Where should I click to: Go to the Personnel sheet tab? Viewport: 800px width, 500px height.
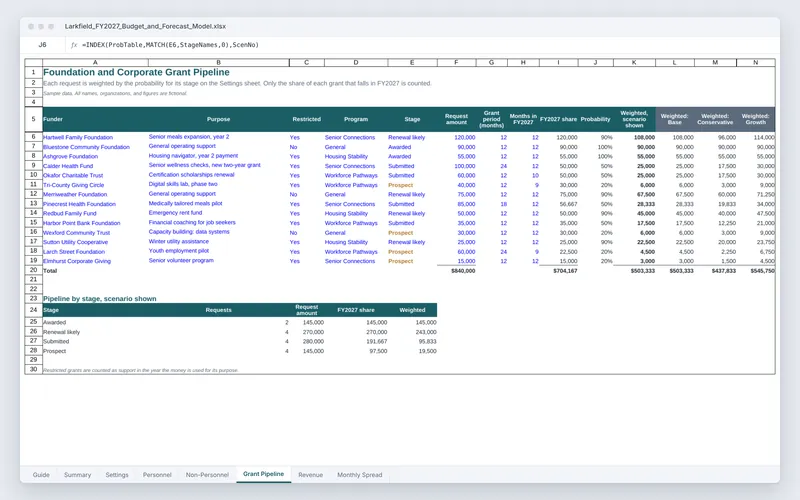(x=157, y=474)
